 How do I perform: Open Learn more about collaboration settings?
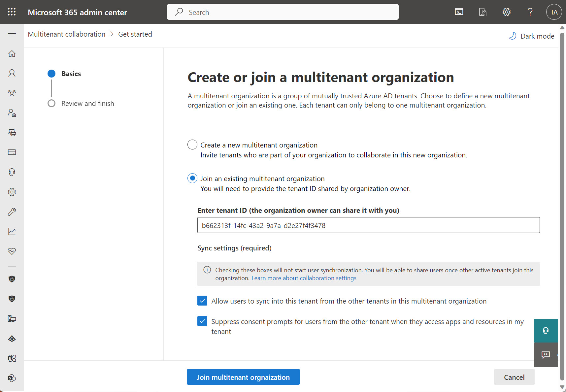coord(304,278)
